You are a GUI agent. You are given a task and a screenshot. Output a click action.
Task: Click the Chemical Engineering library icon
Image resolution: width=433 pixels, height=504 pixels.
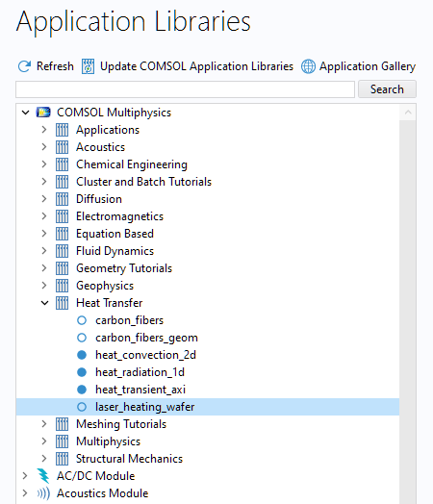click(x=62, y=164)
